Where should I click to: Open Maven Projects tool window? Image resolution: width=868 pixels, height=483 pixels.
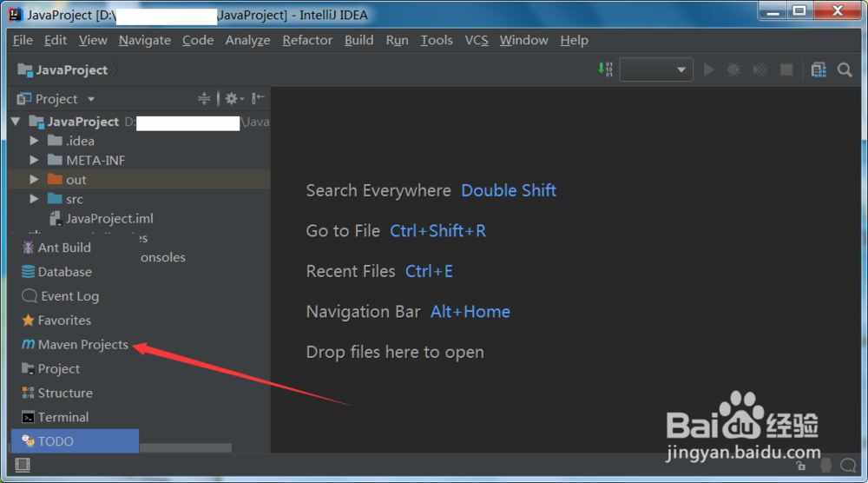point(75,345)
